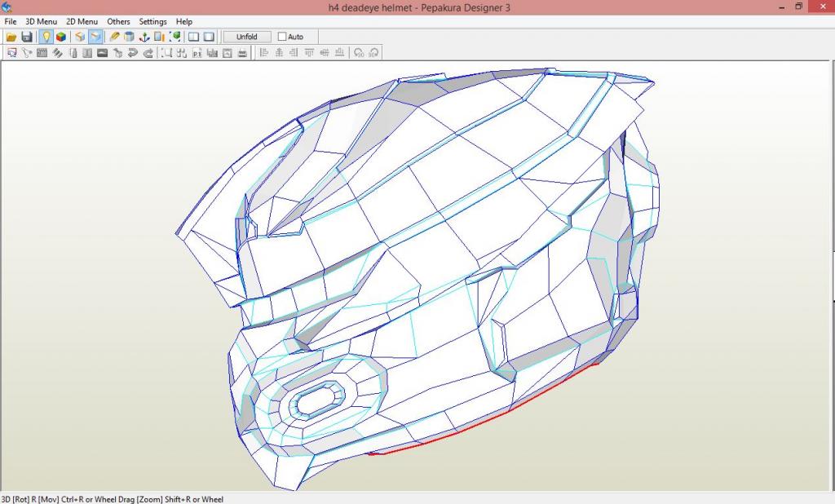Click the rotate 90 counterclockwise icon

[x=359, y=53]
